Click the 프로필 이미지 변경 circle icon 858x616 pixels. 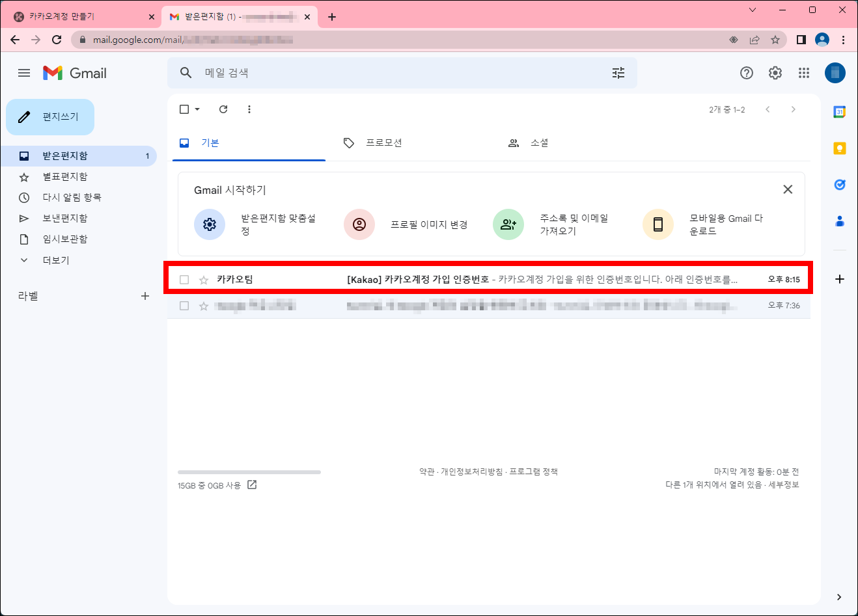click(359, 224)
